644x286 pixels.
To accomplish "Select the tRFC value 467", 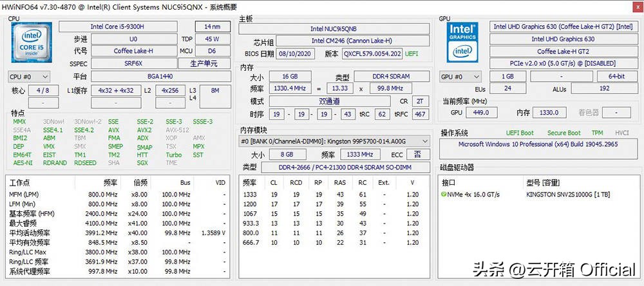I will tap(420, 114).
